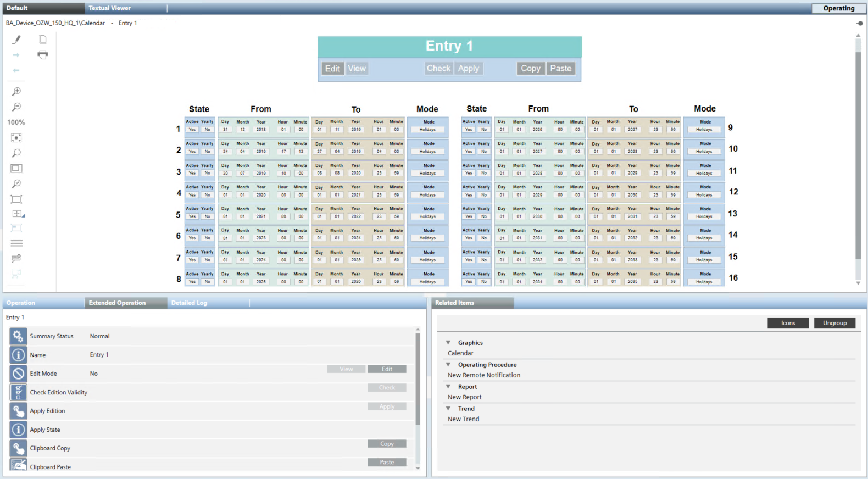Open the Detailed Log tab
The image size is (868, 479).
coord(189,303)
